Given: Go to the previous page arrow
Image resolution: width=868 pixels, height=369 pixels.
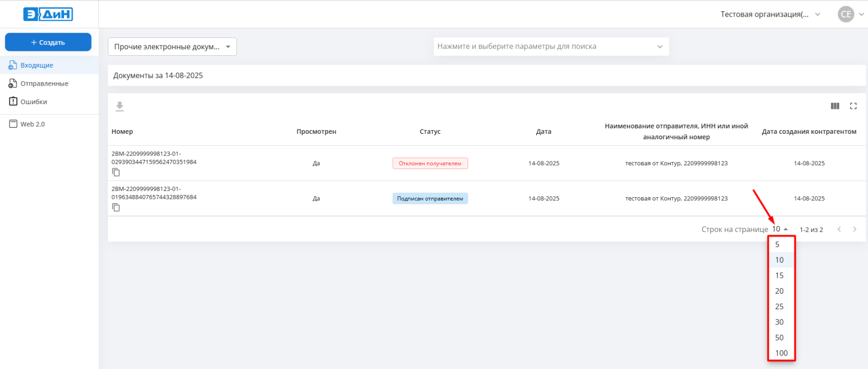Looking at the screenshot, I should pos(839,229).
